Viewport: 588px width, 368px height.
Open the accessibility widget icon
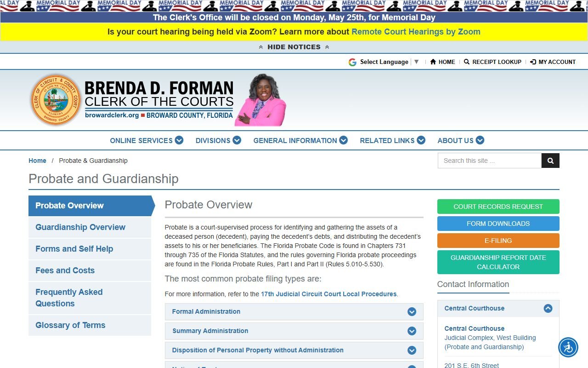click(x=568, y=347)
